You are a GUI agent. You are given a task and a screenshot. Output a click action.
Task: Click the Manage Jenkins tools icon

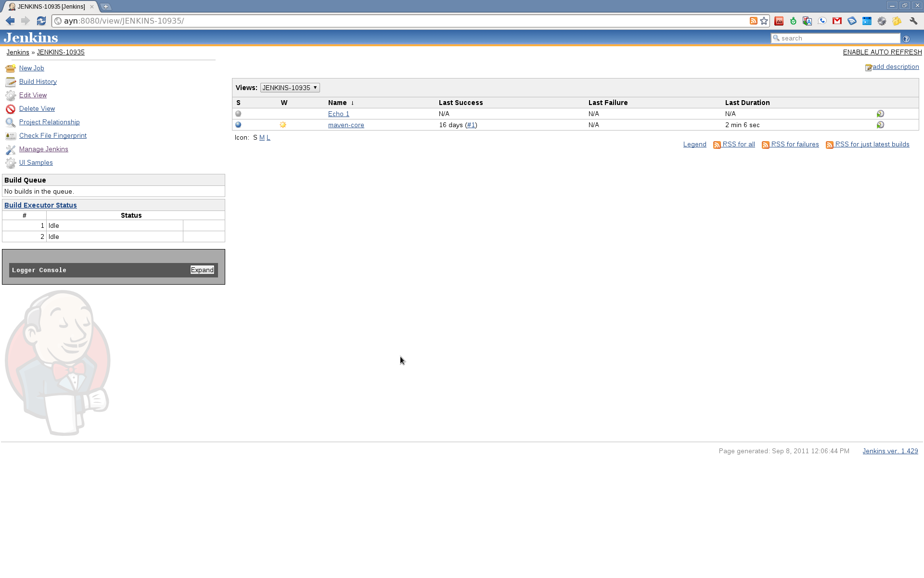point(11,149)
